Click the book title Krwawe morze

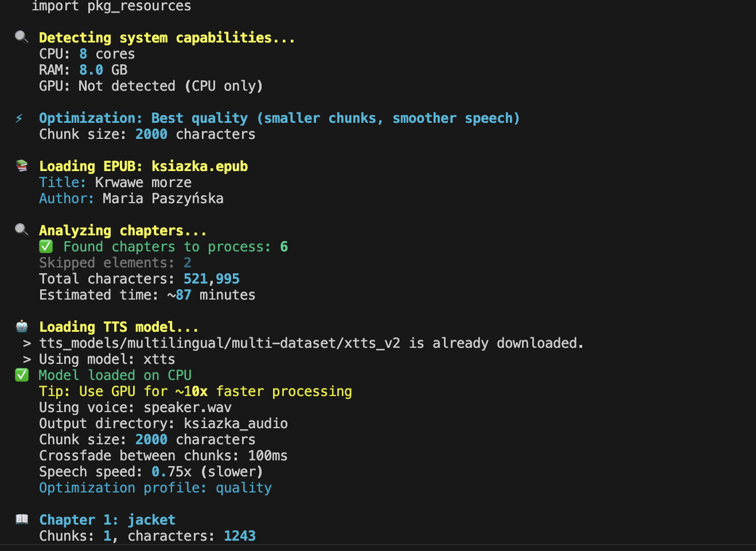(x=143, y=183)
